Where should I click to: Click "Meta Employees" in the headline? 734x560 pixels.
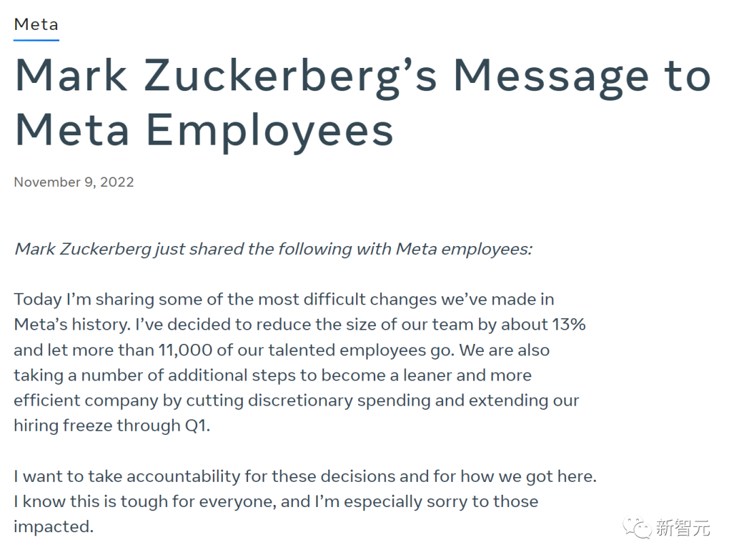[204, 129]
